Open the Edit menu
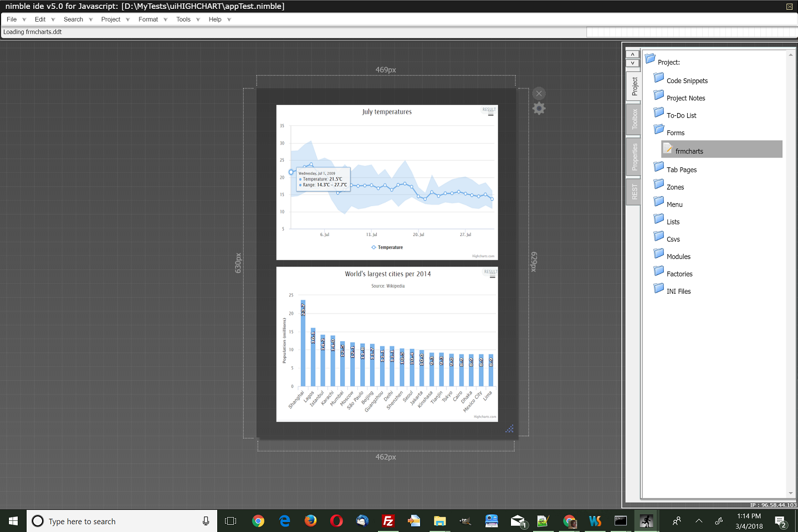798x532 pixels. click(40, 19)
